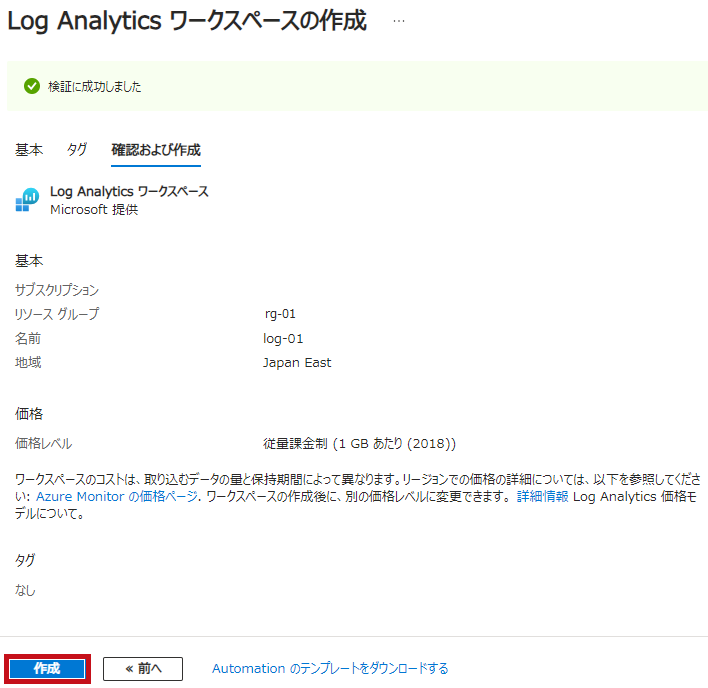This screenshot has height=688, width=708.
Task: Click the リソース グループ label
Action: [x=56, y=314]
